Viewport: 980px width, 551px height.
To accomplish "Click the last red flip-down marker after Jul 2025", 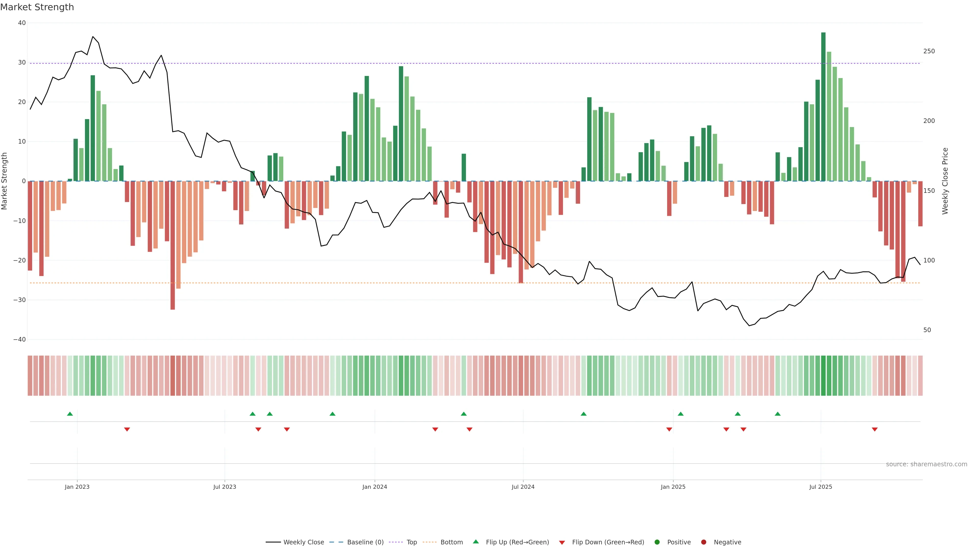I will (x=875, y=429).
